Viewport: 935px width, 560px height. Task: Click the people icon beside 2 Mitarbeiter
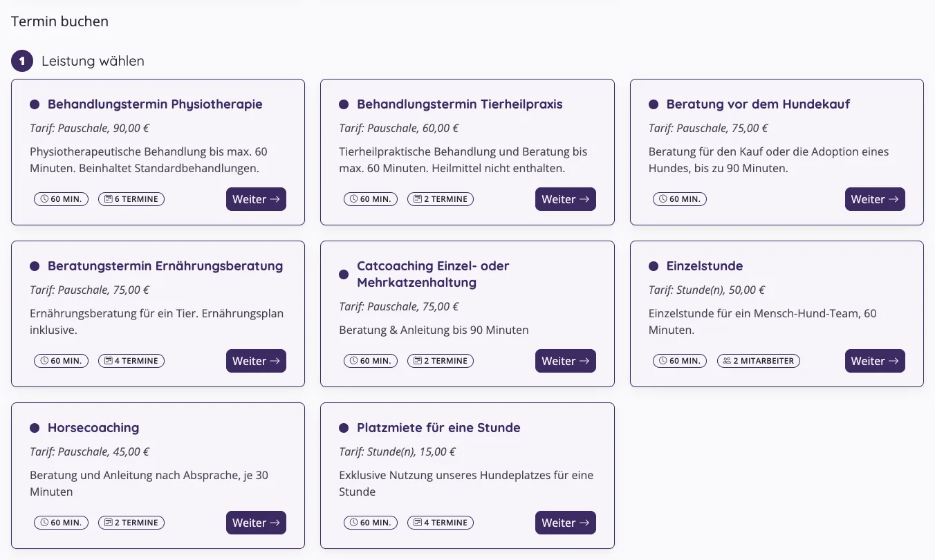click(728, 361)
